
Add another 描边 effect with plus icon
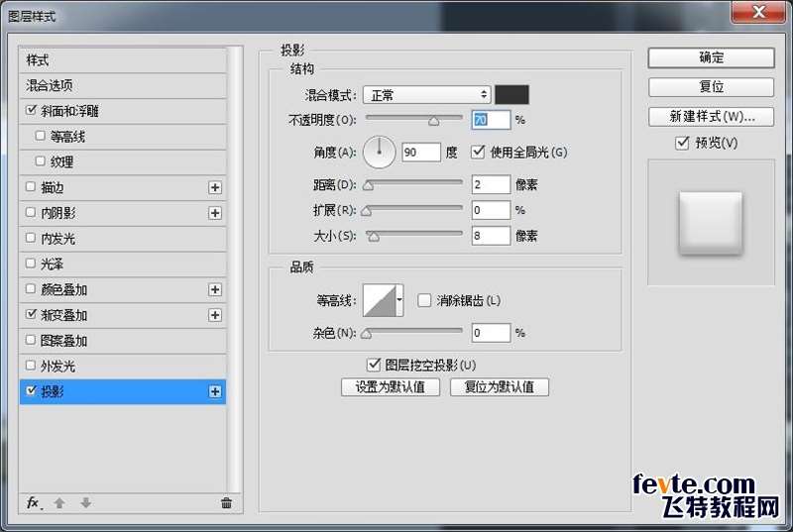click(x=215, y=187)
